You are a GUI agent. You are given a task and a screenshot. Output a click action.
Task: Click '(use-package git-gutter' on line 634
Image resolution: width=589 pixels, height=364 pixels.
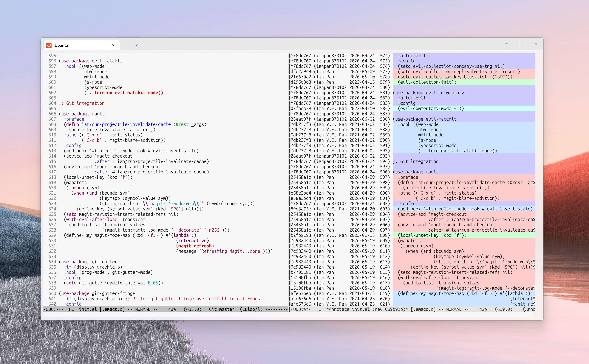point(88,262)
